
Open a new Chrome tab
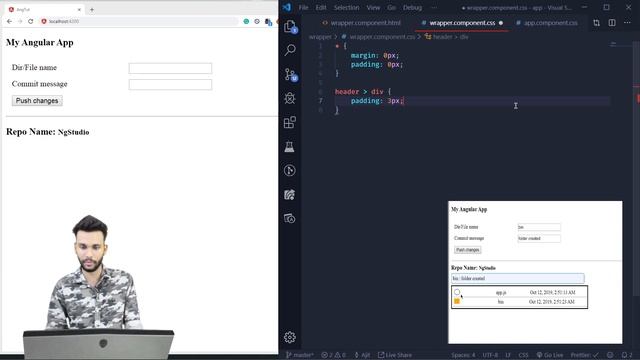[x=92, y=9]
